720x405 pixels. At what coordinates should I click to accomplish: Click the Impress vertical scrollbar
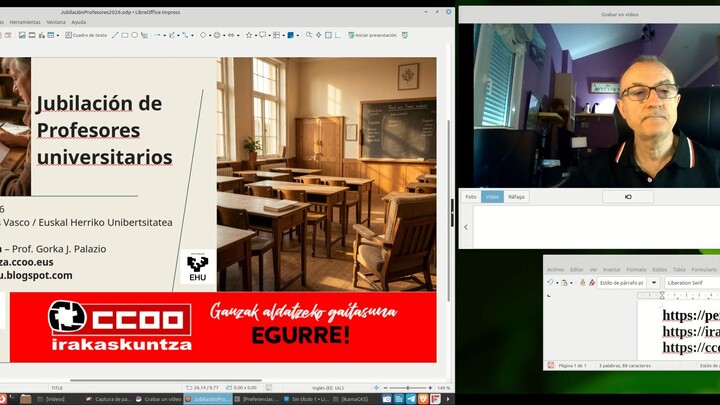[448, 211]
